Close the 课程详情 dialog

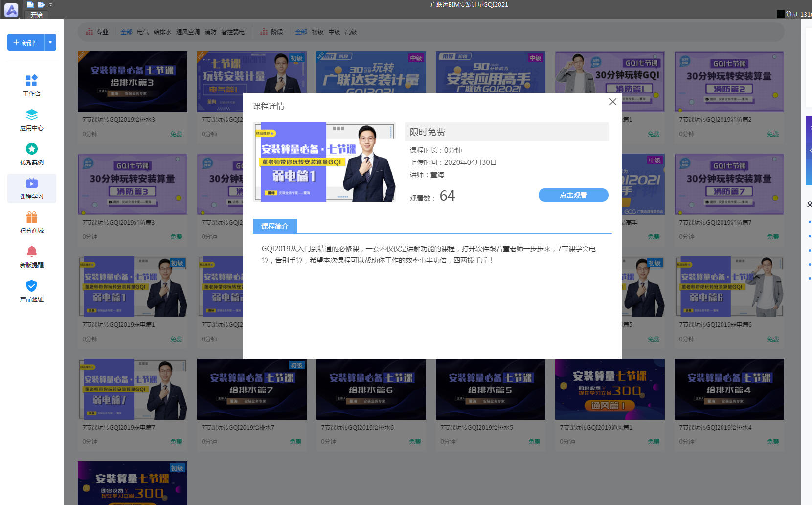click(x=612, y=102)
